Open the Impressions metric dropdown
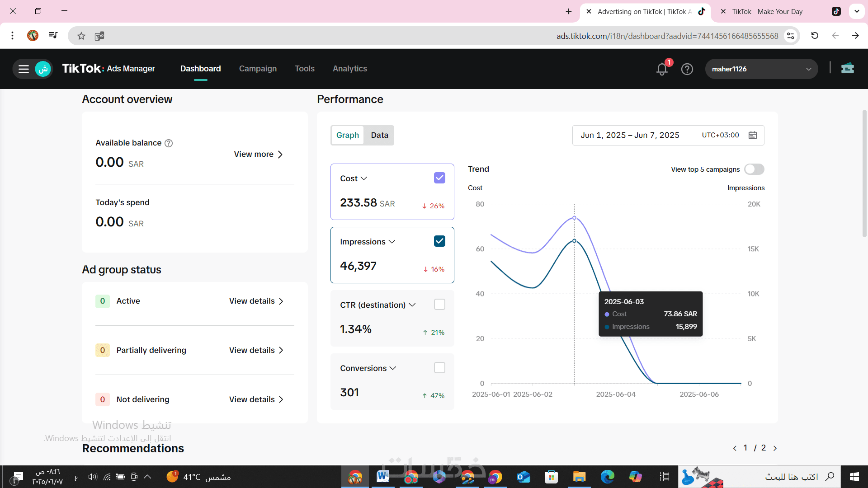Screen dimensions: 868x488 point(392,242)
